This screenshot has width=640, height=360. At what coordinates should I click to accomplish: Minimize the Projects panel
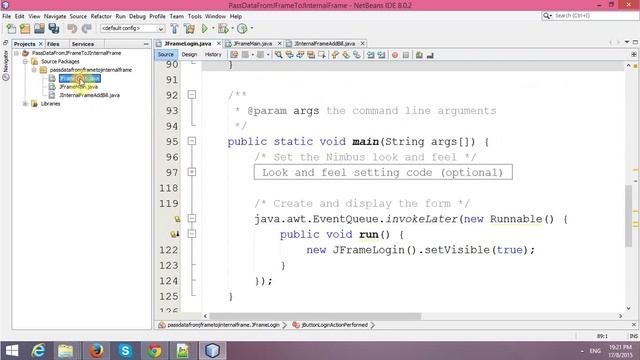coord(146,44)
